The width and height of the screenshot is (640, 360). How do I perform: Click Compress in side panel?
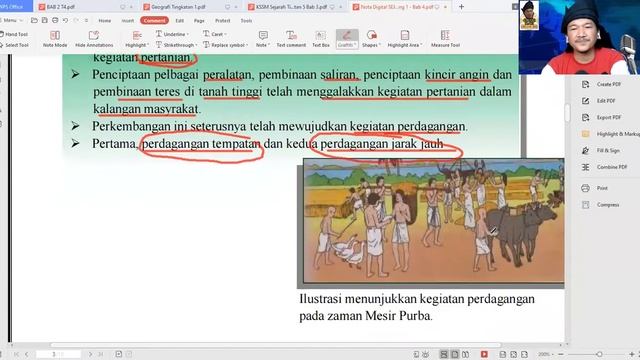(600, 205)
